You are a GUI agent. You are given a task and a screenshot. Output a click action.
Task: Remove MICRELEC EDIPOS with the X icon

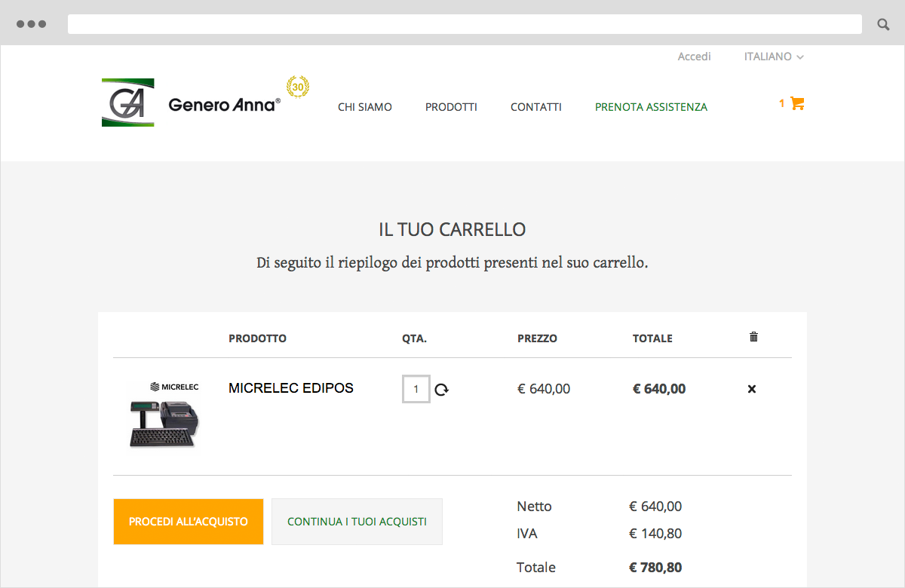[x=751, y=389]
